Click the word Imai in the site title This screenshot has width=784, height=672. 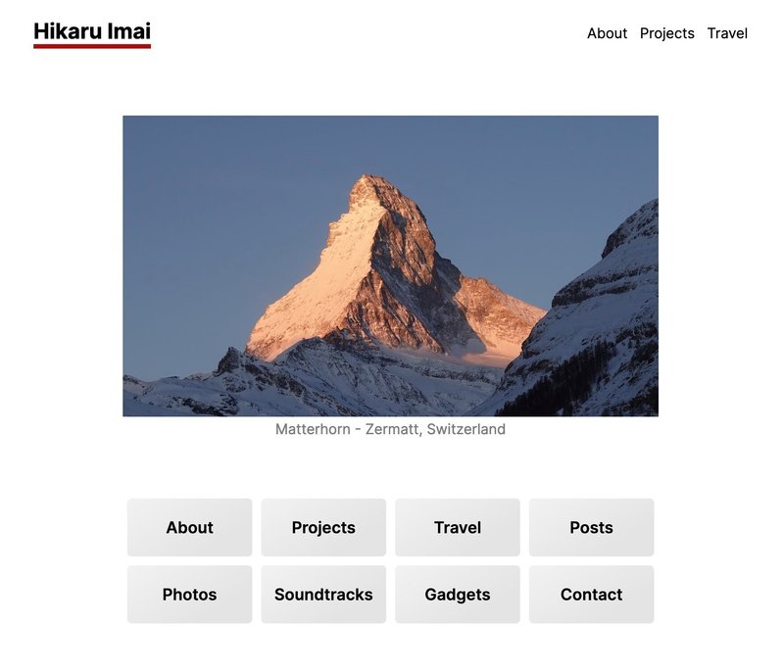tap(129, 31)
